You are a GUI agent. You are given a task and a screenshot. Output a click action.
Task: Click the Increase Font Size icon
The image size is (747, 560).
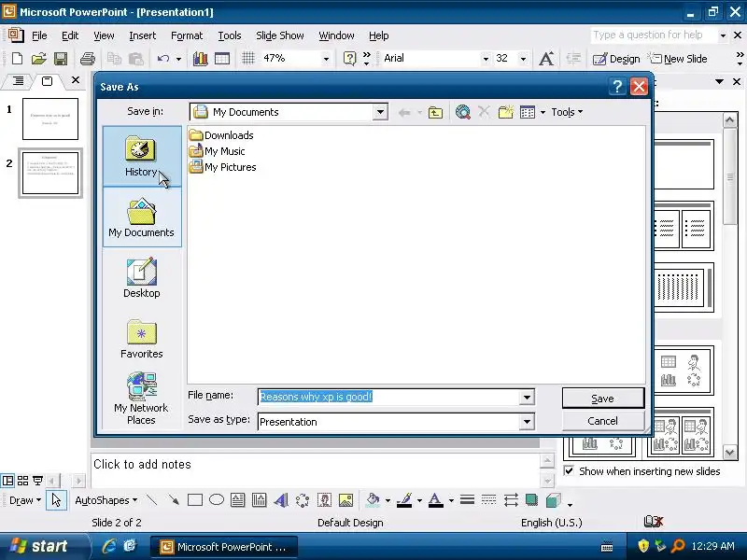tap(546, 59)
